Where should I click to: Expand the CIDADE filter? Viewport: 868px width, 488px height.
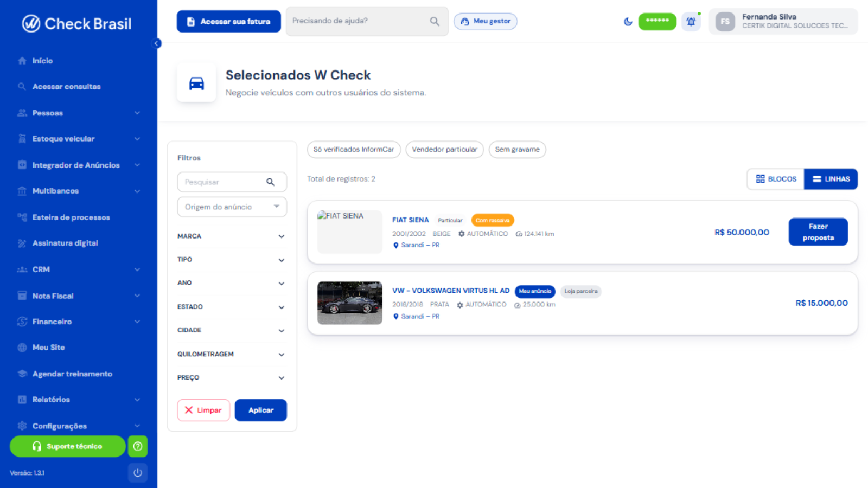(232, 330)
